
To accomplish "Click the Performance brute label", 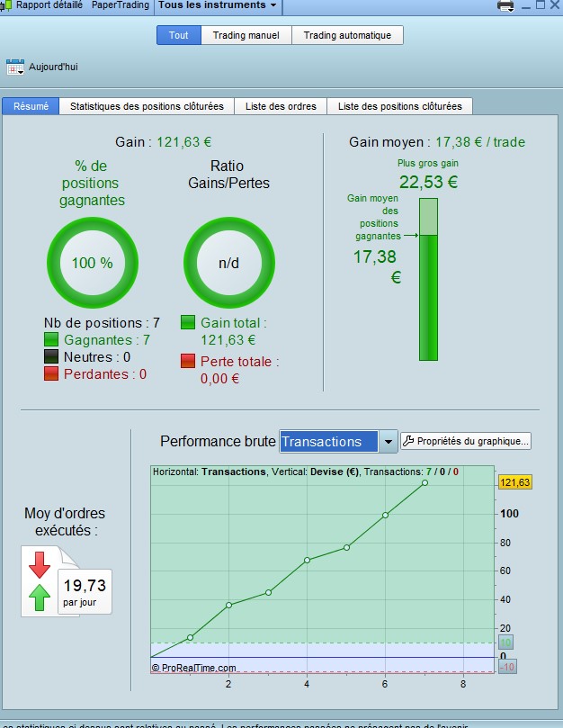I will click(218, 441).
